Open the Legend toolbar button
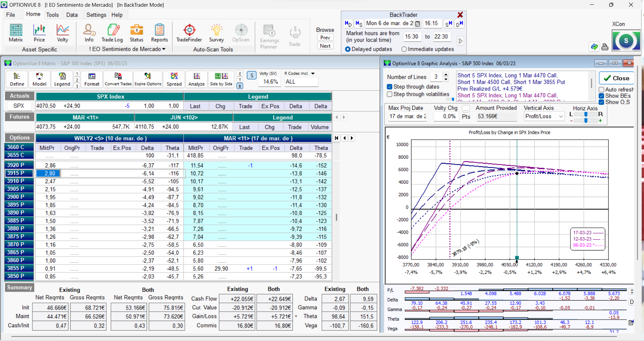 point(62,79)
